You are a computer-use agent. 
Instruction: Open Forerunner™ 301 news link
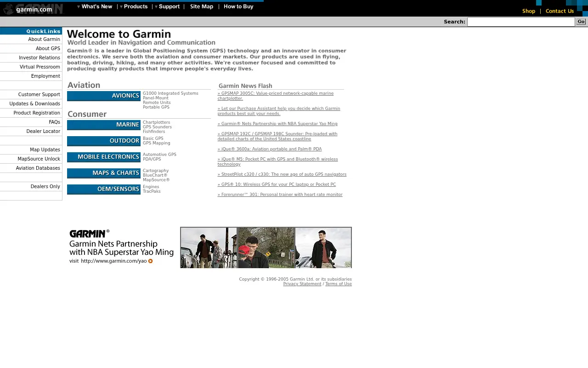(x=280, y=195)
